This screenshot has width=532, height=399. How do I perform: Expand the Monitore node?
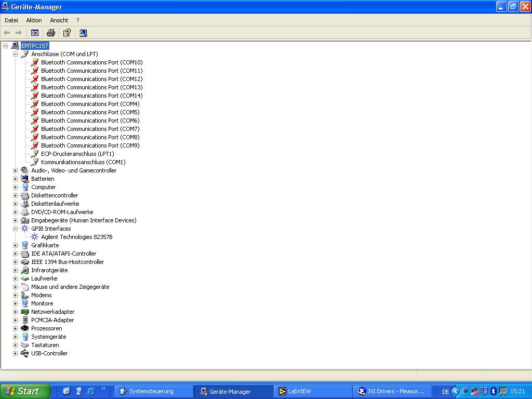(15, 303)
